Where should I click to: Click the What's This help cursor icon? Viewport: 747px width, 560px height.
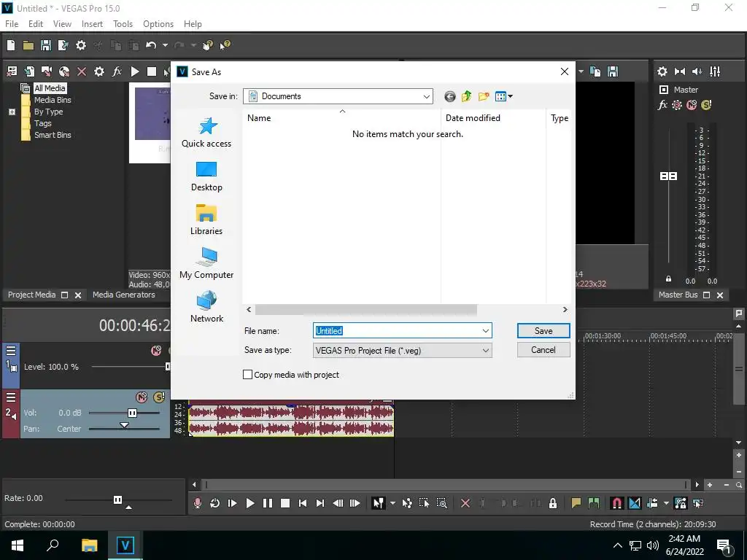click(x=225, y=45)
